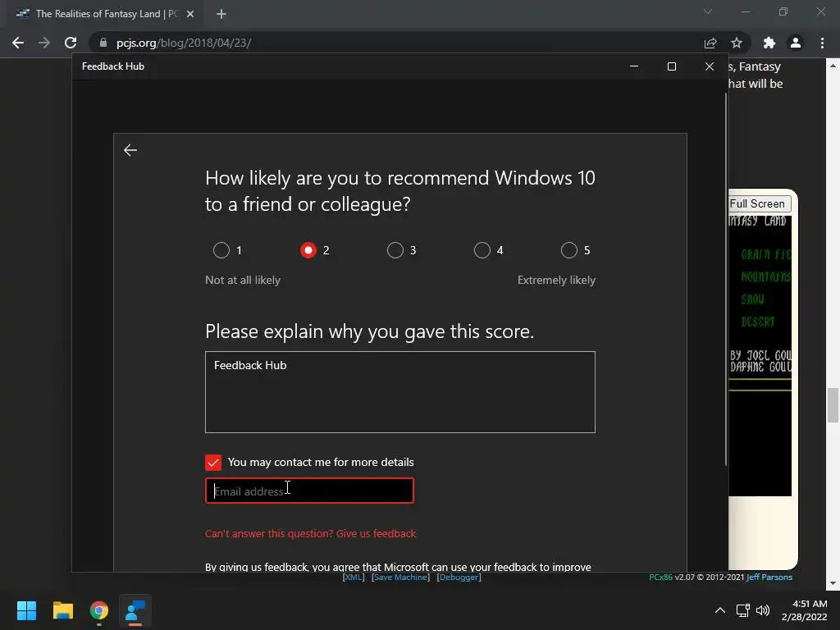Share this page icon in address bar
The width and height of the screenshot is (840, 630).
[710, 43]
